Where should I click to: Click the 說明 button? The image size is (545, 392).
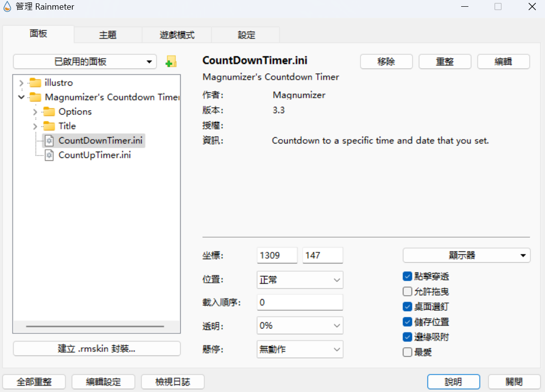click(453, 382)
